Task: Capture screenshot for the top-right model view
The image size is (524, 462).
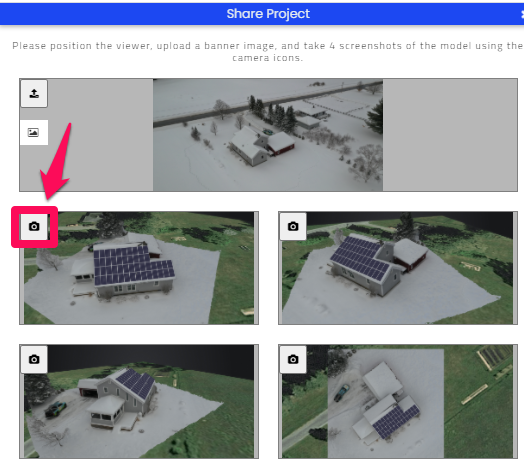Action: coord(293,226)
